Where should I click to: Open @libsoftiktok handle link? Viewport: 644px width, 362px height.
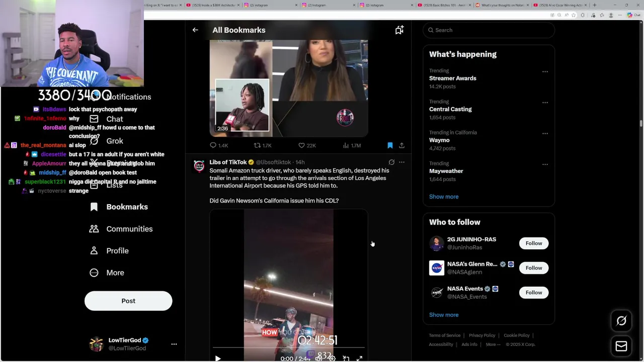[273, 162]
